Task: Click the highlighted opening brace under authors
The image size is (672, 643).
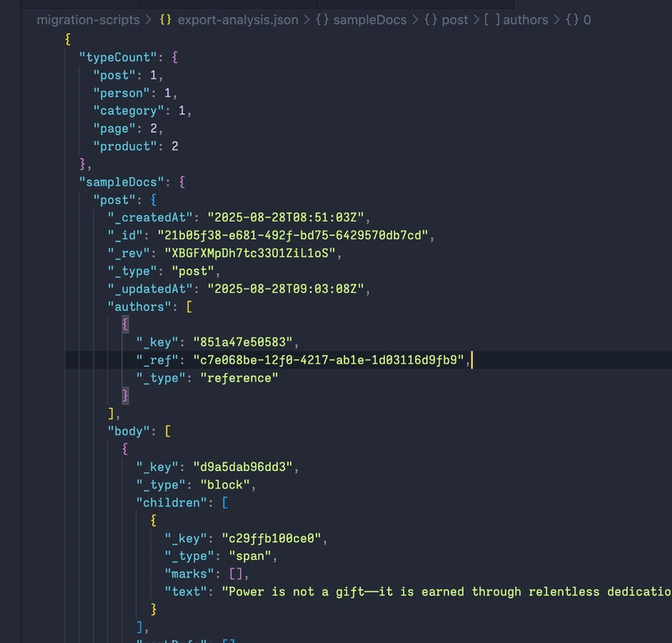Action: click(125, 324)
